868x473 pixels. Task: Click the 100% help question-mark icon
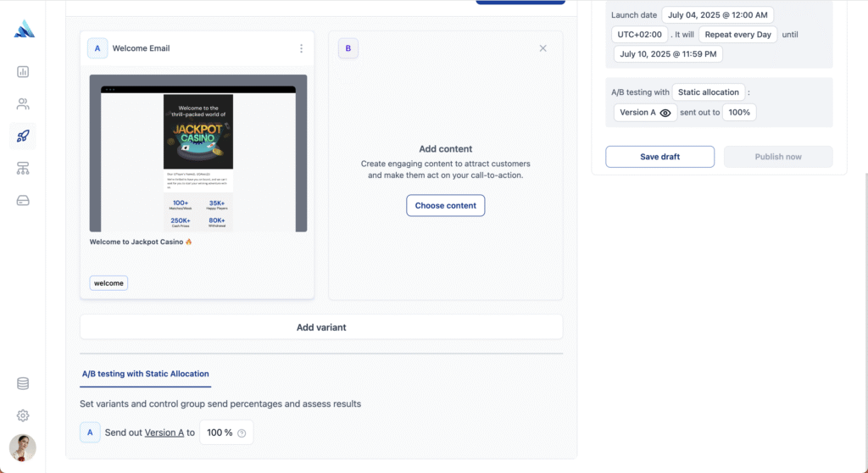click(242, 433)
